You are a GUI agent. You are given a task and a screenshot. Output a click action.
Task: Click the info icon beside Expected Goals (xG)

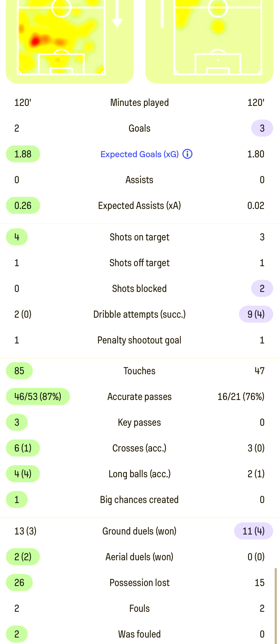[x=187, y=154]
